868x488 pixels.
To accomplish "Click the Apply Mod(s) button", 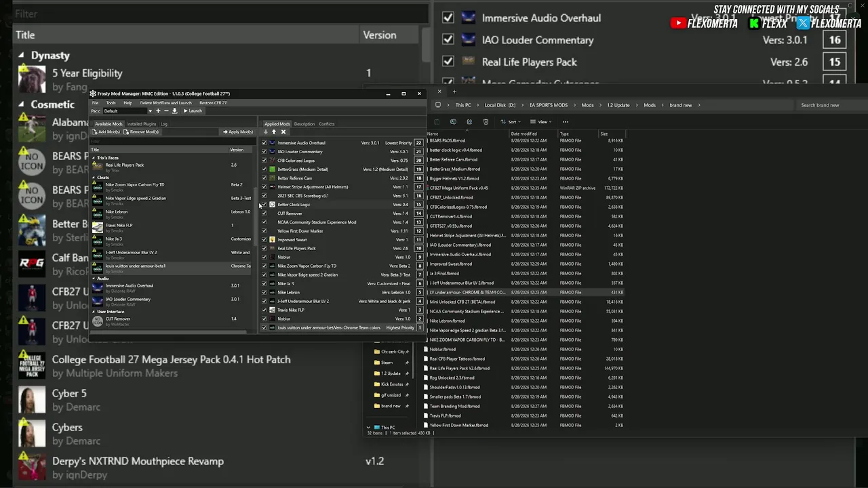I will [x=238, y=132].
